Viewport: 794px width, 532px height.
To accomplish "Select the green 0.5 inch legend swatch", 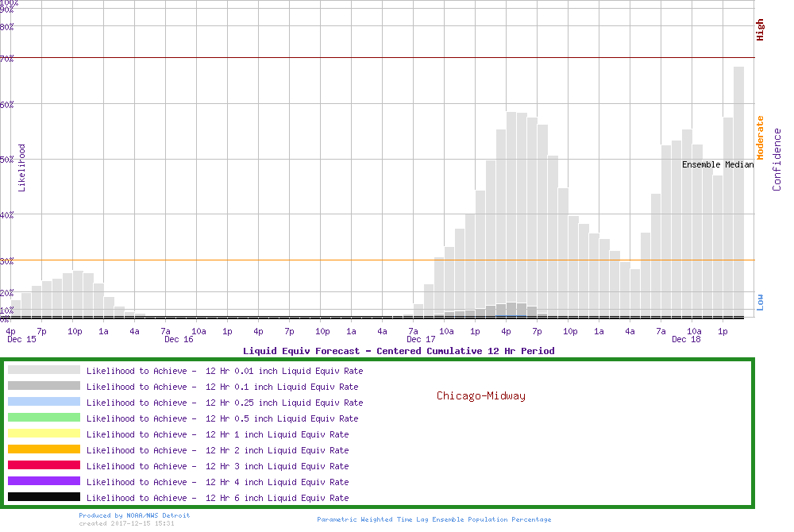I will point(44,418).
